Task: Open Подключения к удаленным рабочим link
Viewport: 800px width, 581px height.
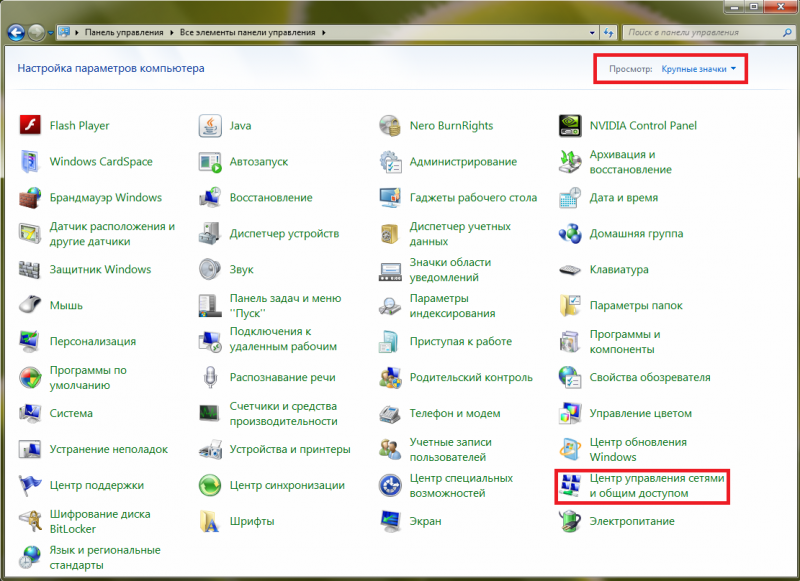Action: 283,339
